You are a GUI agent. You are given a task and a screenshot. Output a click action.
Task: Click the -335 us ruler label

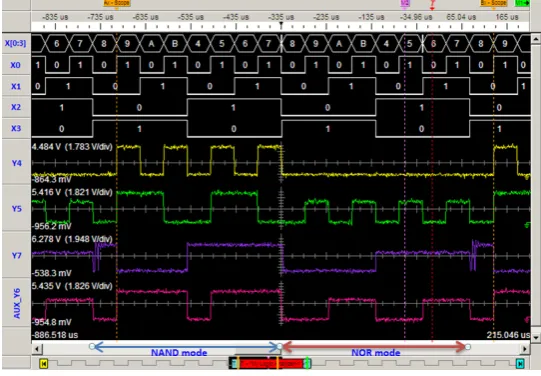[x=281, y=17]
